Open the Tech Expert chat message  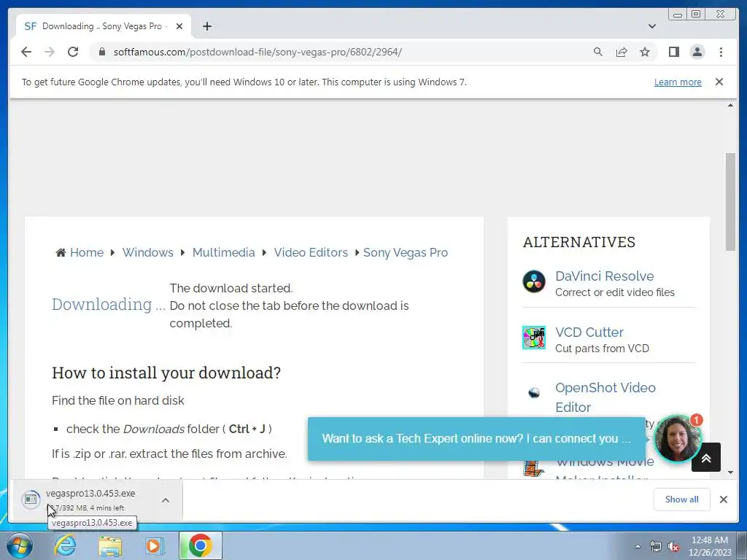coord(476,438)
